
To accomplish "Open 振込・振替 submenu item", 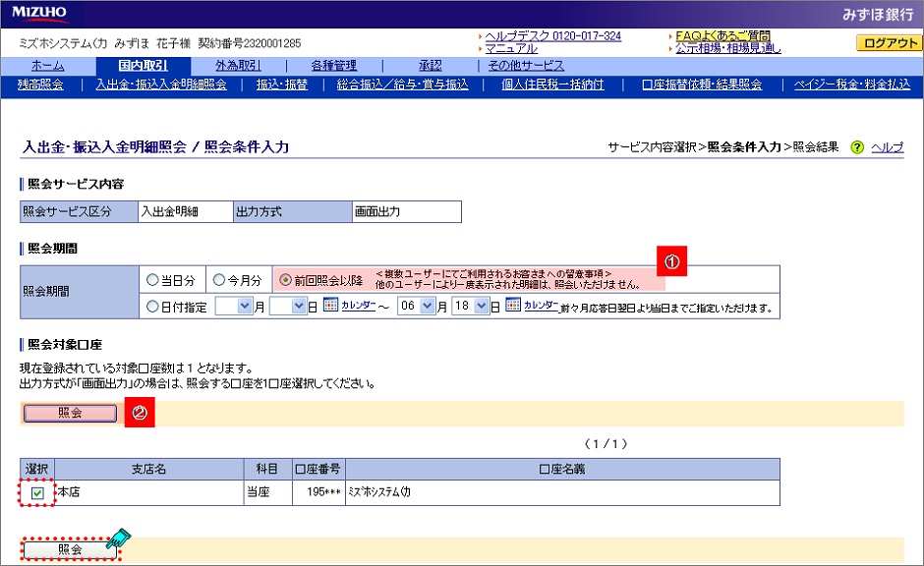I will point(282,85).
